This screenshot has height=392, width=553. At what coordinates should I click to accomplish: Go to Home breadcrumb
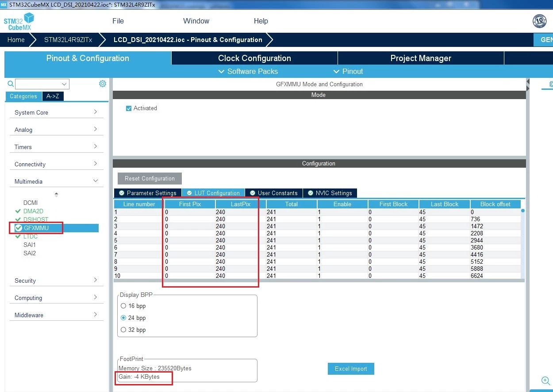[x=16, y=39]
